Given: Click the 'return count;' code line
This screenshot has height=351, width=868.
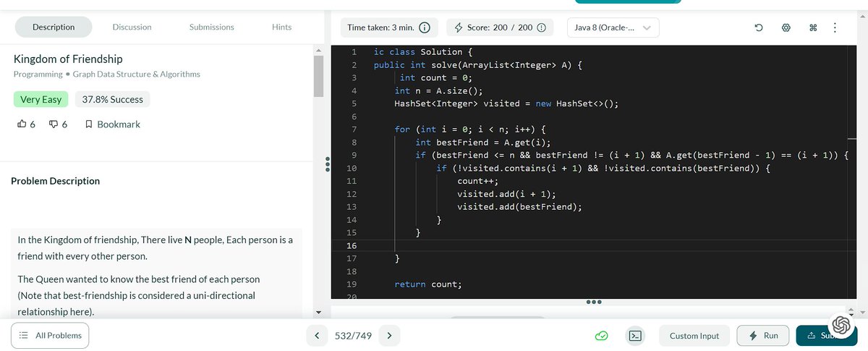Looking at the screenshot, I should tap(428, 284).
